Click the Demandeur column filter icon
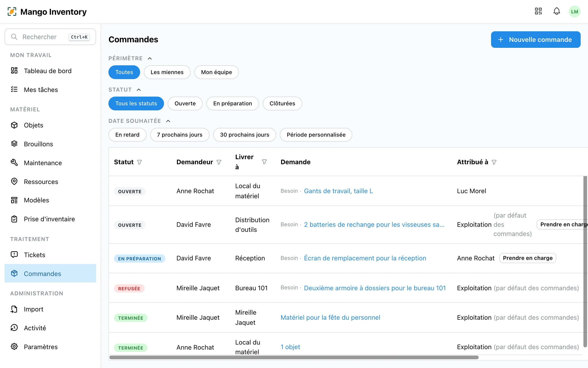 pos(219,162)
